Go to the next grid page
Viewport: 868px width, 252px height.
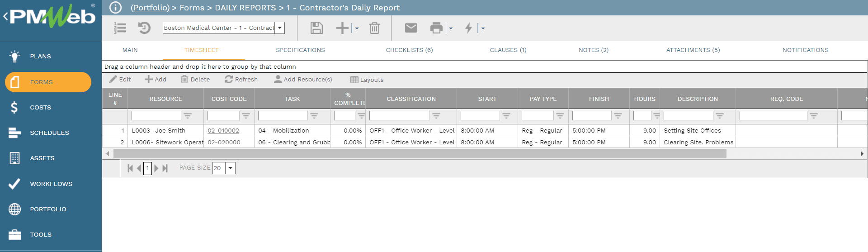(x=156, y=168)
